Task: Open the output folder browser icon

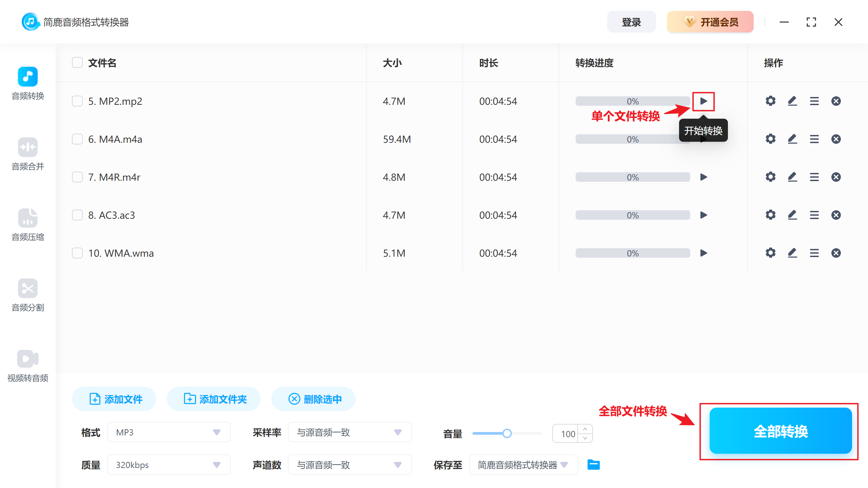Action: 593,465
